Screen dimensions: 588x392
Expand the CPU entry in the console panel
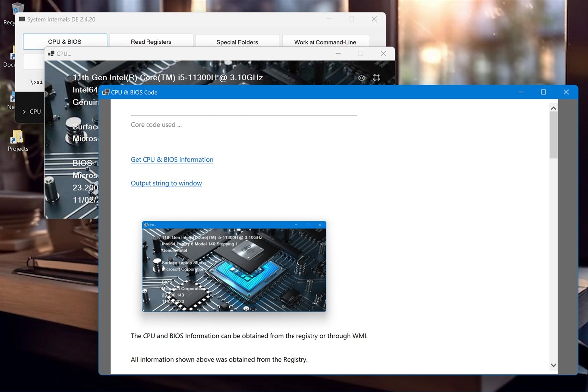tap(24, 112)
